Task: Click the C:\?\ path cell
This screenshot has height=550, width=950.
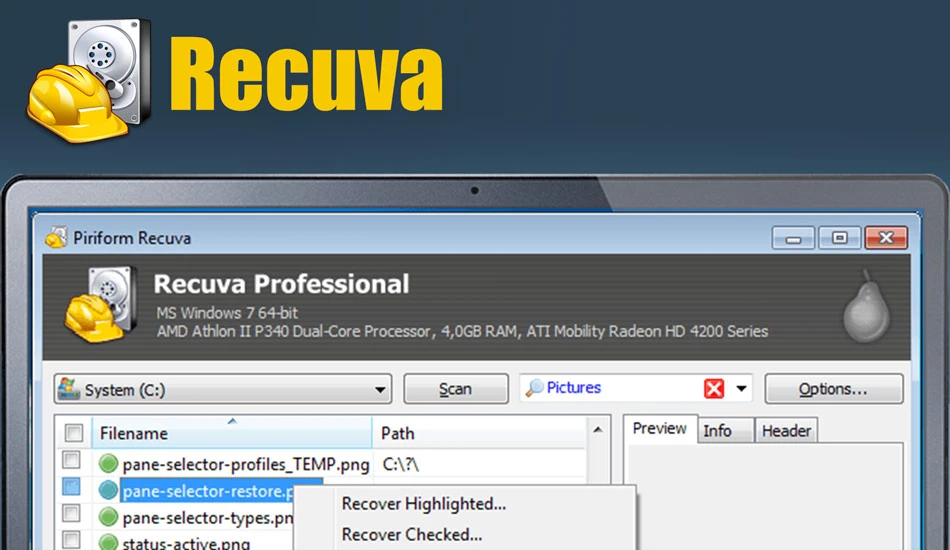Action: pos(401,465)
